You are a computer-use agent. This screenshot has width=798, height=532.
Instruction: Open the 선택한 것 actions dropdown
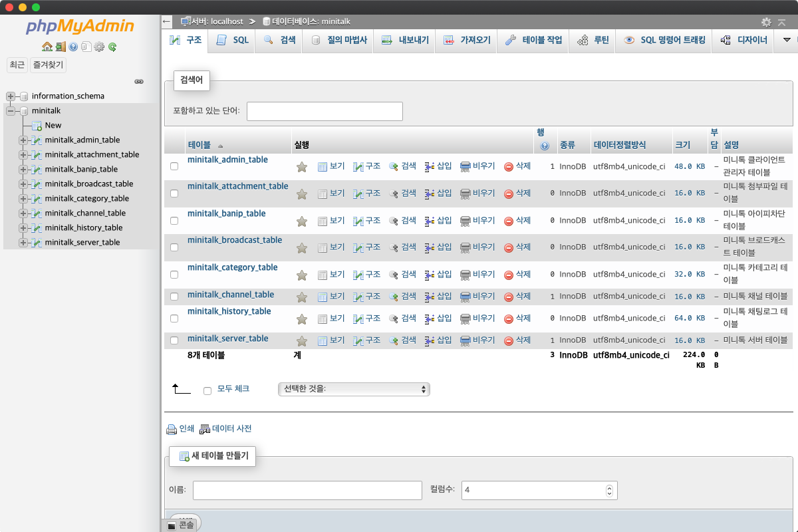pos(354,389)
